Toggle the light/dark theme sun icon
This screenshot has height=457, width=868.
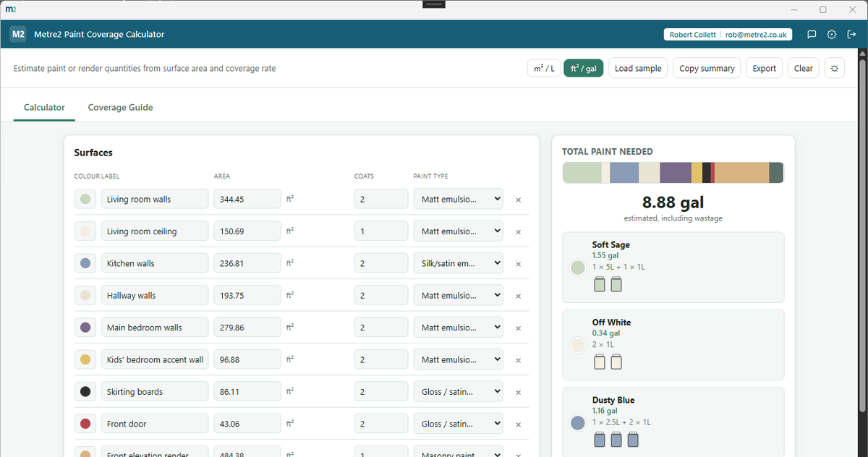point(834,69)
